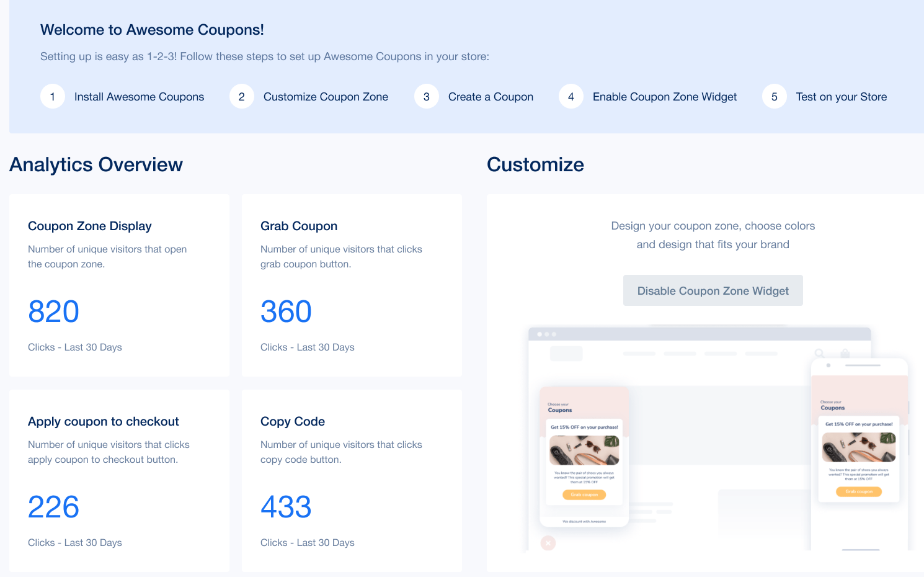Click the Grab Coupon card title
The width and height of the screenshot is (924, 577).
click(x=299, y=226)
